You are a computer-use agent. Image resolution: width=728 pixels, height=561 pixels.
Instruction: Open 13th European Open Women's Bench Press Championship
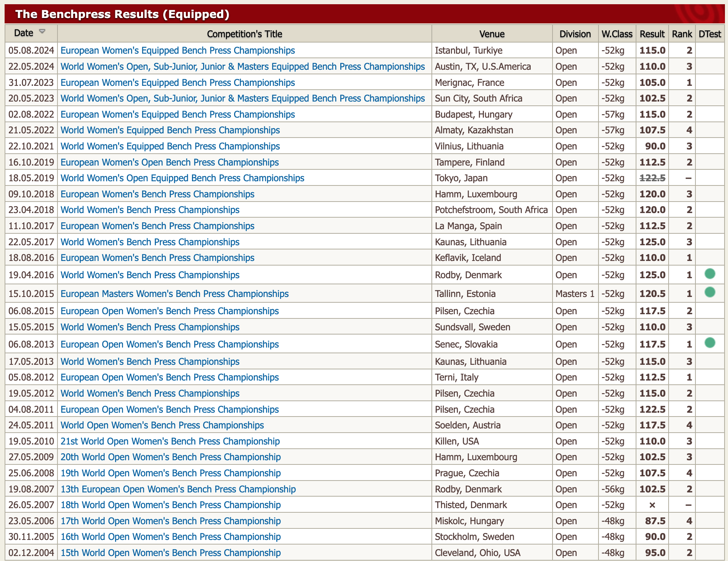(178, 489)
